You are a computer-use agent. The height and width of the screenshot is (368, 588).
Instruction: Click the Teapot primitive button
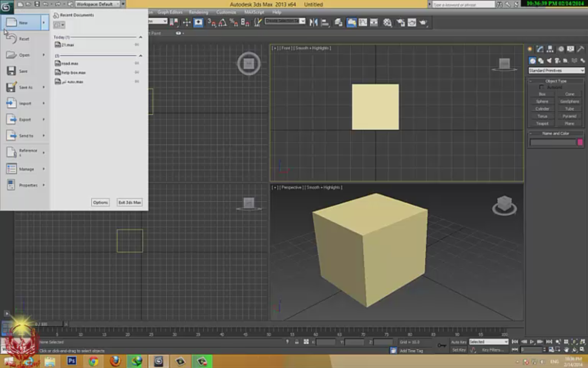542,123
